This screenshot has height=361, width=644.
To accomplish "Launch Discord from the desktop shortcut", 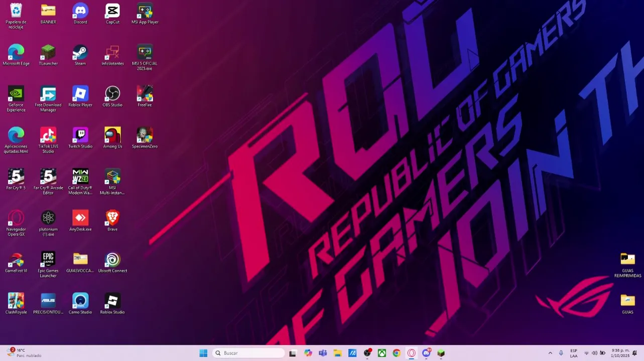I will 80,14.
